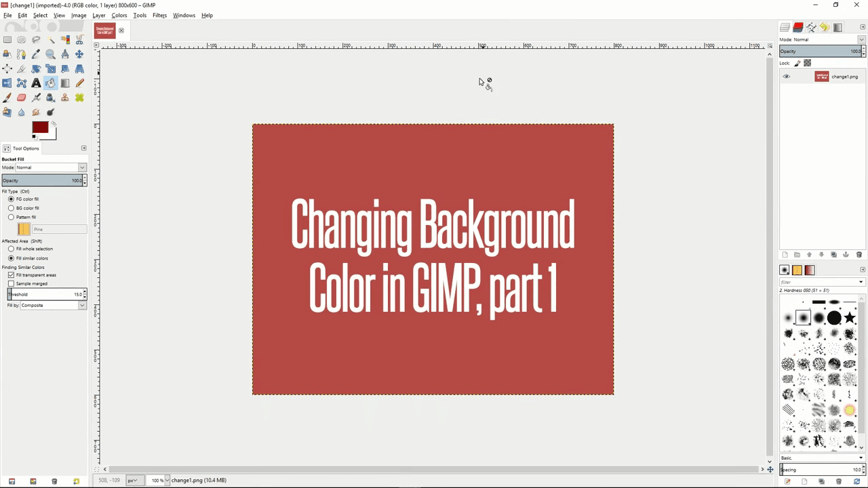Open Tool Options panel configure menu arrow
Viewport: 868px width, 488px height.
tap(83, 148)
